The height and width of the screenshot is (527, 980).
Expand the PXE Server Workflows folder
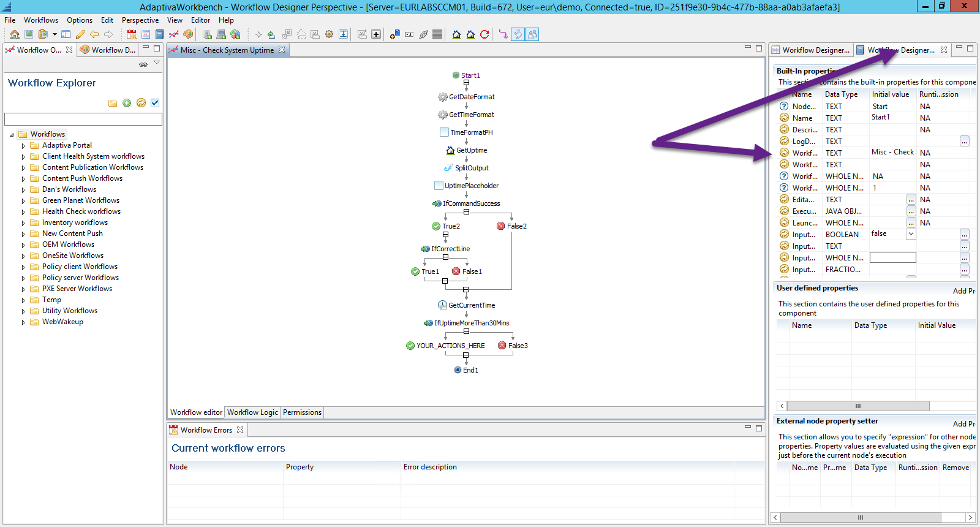pyautogui.click(x=23, y=289)
